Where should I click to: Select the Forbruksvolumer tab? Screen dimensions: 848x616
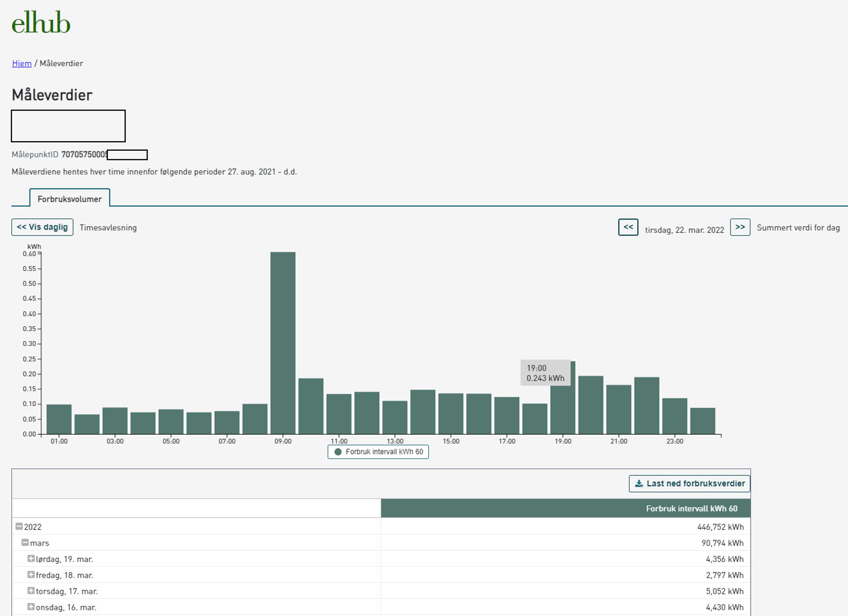tap(70, 199)
